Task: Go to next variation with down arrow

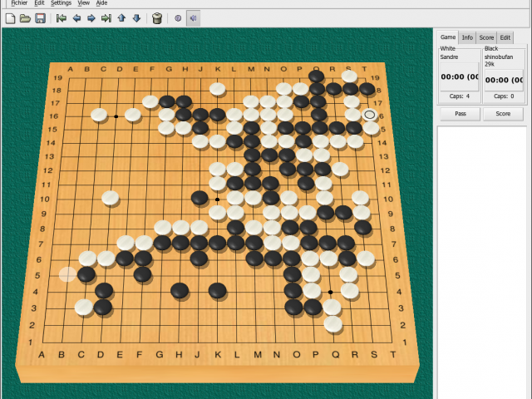Action: point(136,17)
